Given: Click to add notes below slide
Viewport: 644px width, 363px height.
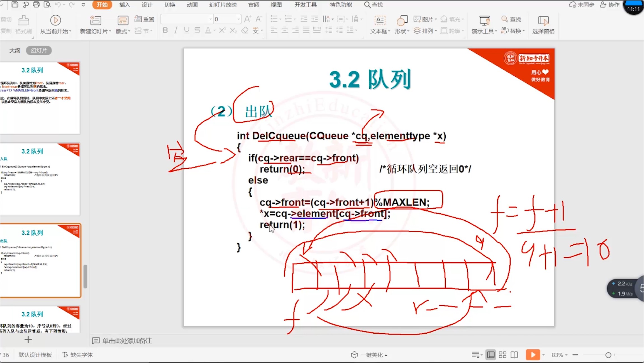Looking at the screenshot, I should 127,341.
